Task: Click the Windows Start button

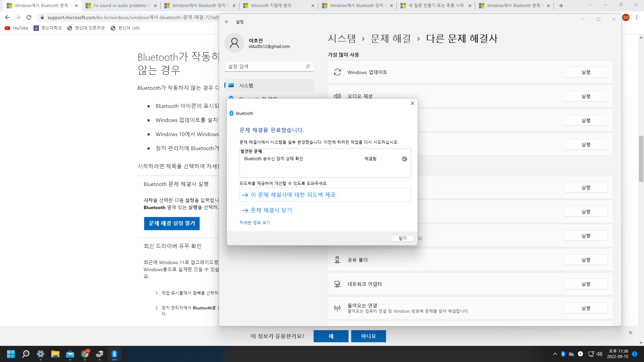Action: pos(11,354)
